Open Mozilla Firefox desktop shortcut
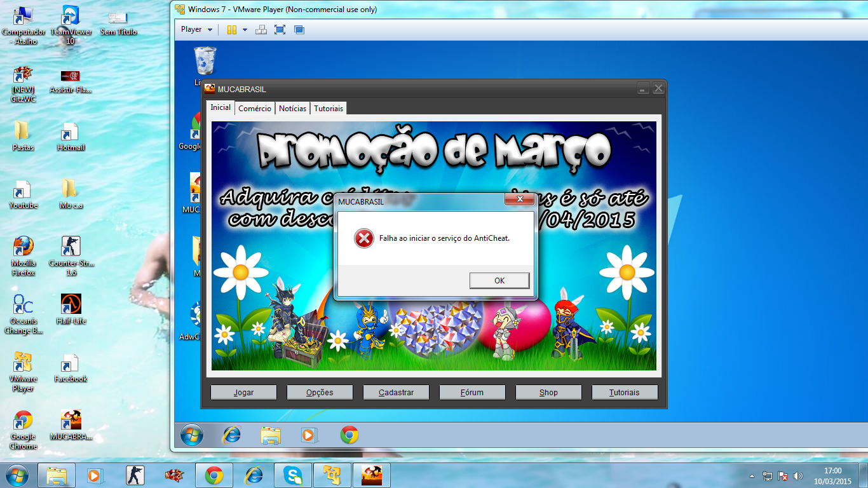The height and width of the screenshot is (488, 868). click(x=24, y=247)
